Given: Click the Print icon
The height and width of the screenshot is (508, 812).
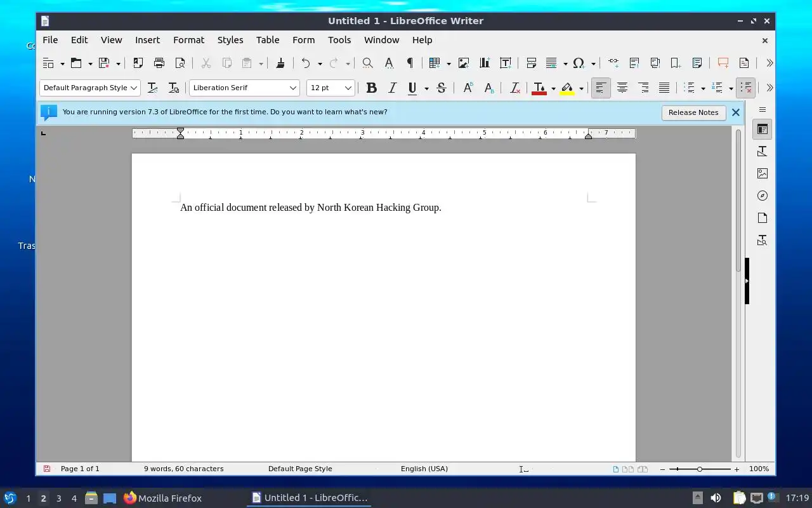Looking at the screenshot, I should tap(159, 63).
